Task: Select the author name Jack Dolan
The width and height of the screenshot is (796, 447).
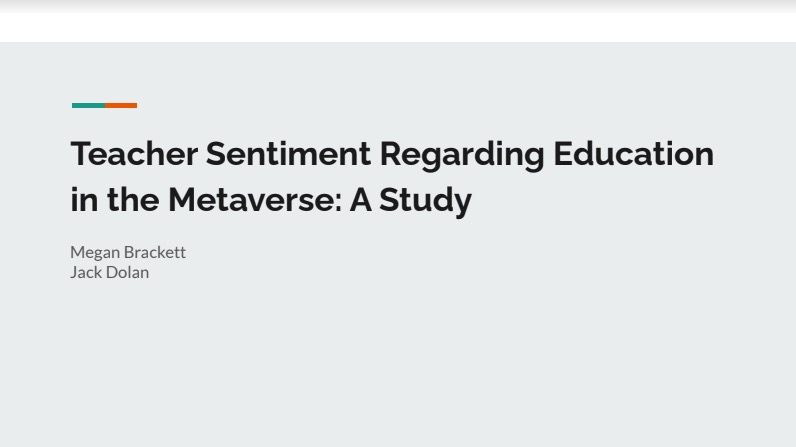Action: click(x=109, y=272)
